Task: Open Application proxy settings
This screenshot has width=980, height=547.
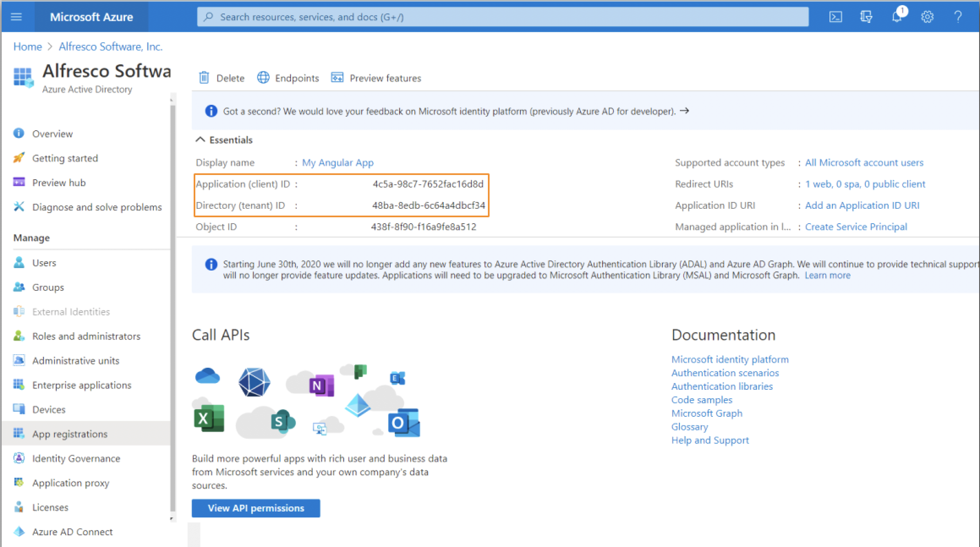Action: (71, 483)
